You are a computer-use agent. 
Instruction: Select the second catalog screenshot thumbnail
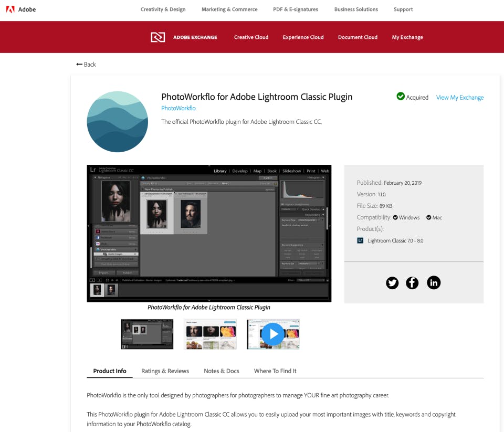click(210, 334)
